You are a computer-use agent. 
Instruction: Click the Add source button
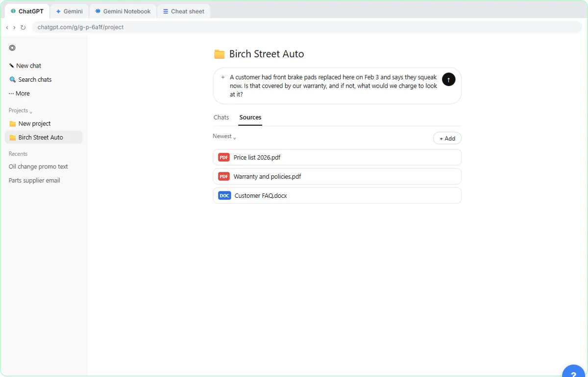click(447, 139)
